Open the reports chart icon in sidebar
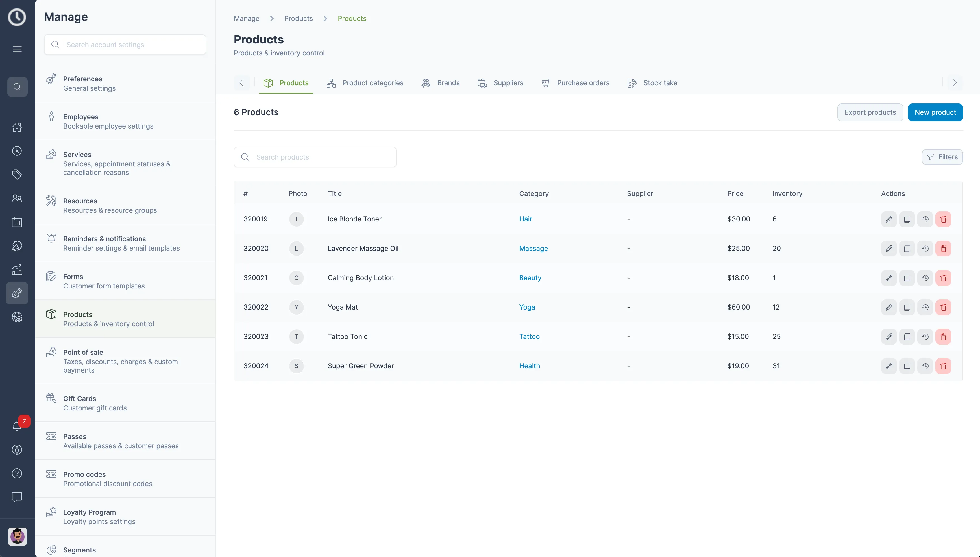This screenshot has width=980, height=557. point(17,270)
